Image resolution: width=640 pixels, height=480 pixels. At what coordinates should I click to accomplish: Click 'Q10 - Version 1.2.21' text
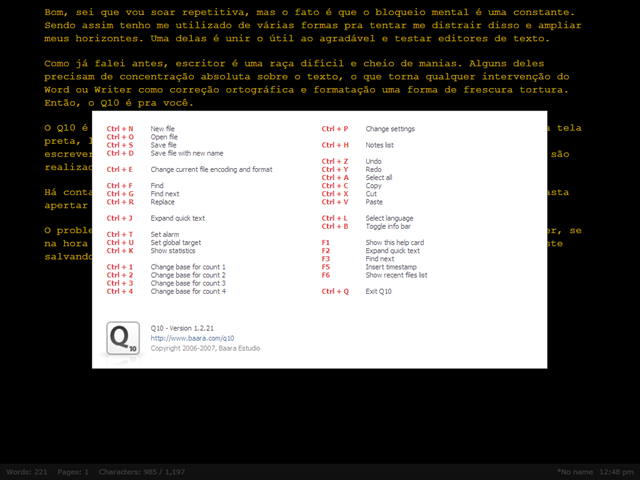pos(182,328)
